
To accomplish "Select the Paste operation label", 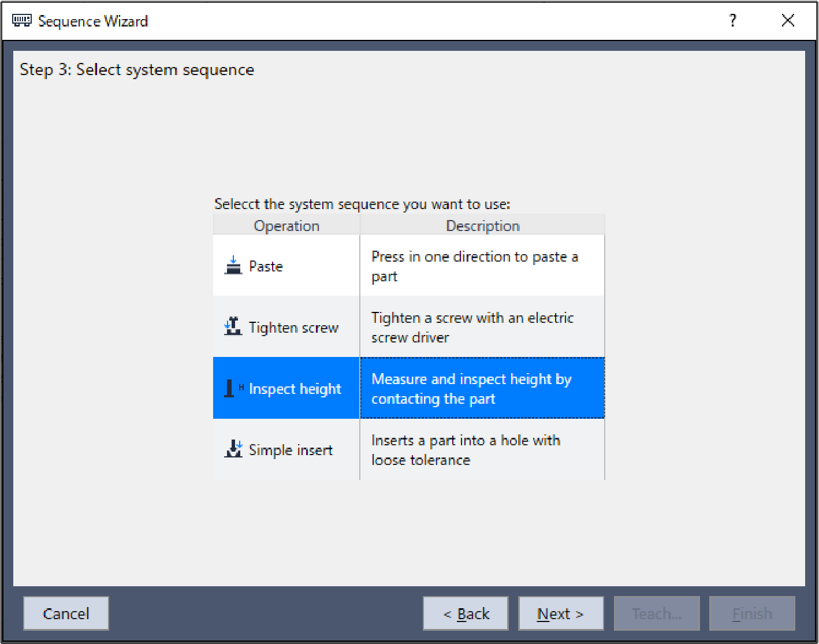I will point(266,266).
